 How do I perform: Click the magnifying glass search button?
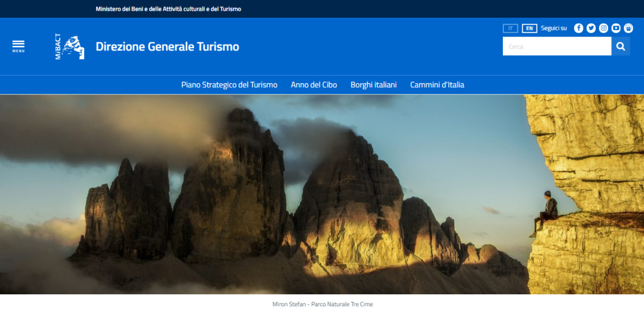[620, 47]
